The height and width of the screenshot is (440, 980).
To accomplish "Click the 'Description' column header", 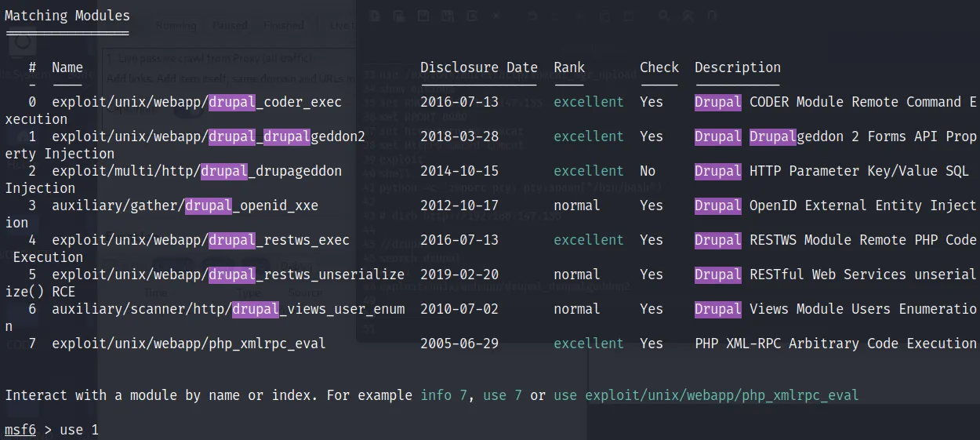I will pyautogui.click(x=738, y=67).
